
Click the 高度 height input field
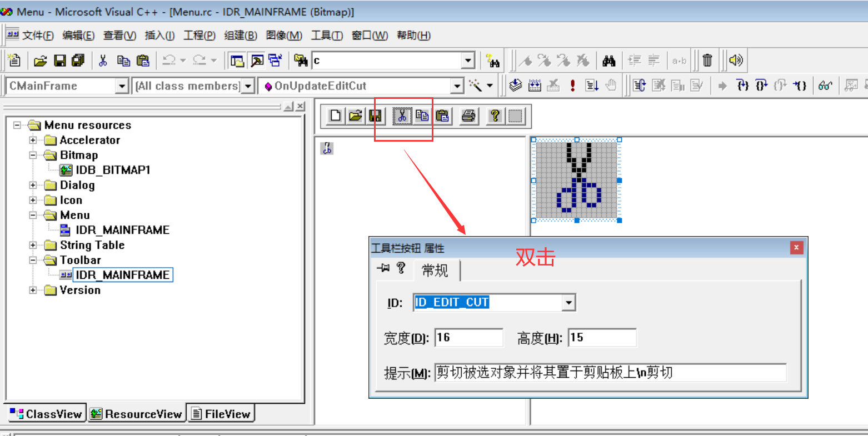pos(602,338)
